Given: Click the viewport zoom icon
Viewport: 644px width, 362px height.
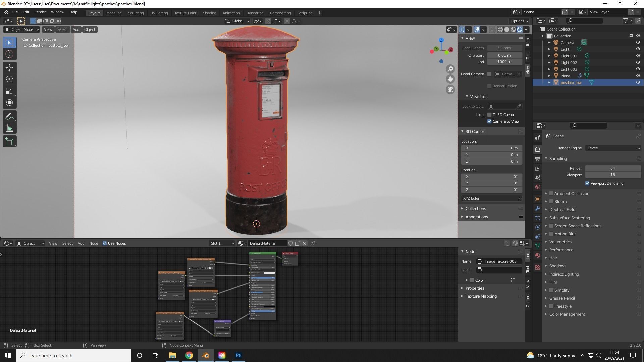Looking at the screenshot, I should click(450, 69).
